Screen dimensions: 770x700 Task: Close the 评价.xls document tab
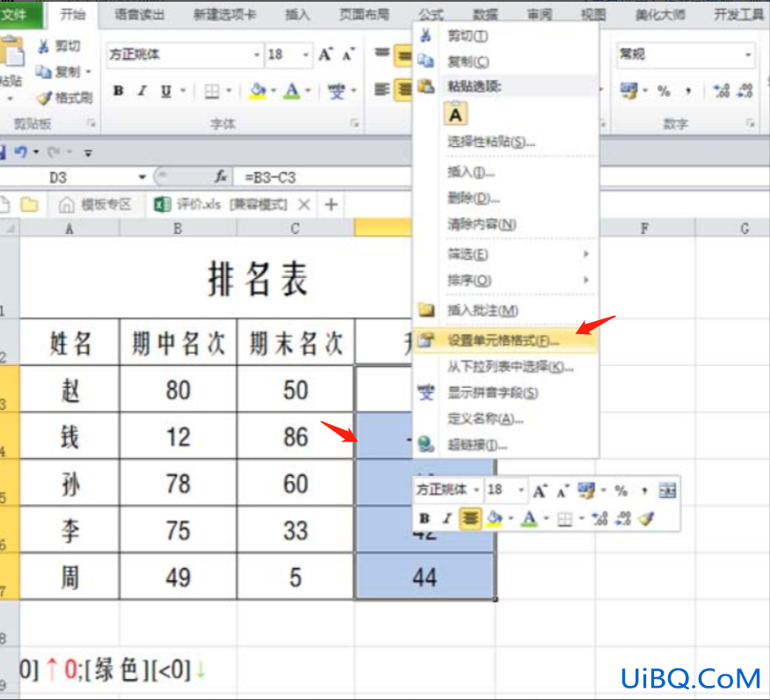pos(304,204)
